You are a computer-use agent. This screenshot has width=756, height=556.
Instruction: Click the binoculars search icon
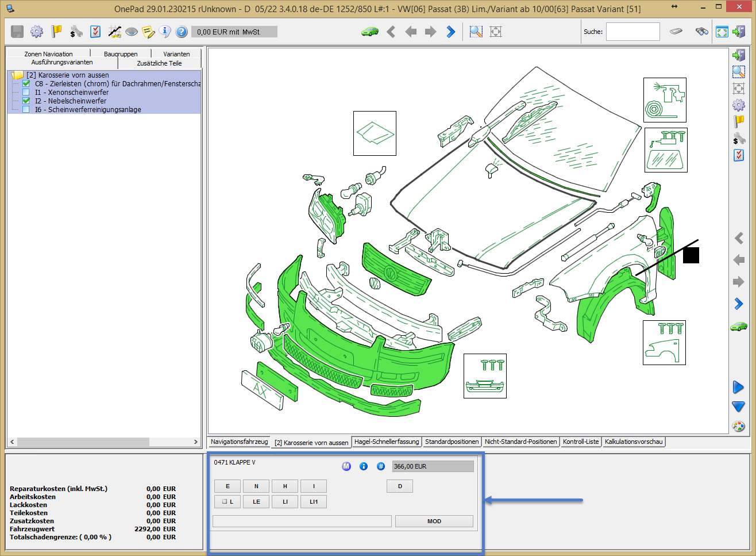[x=702, y=32]
